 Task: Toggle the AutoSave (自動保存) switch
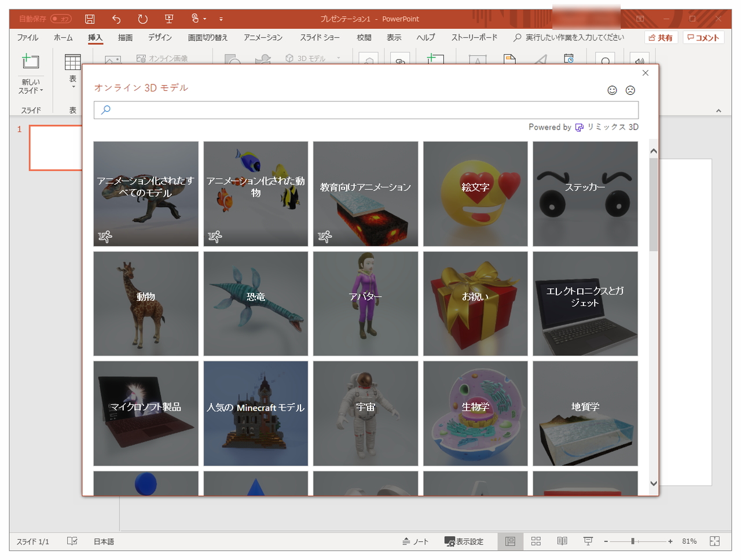tap(61, 19)
